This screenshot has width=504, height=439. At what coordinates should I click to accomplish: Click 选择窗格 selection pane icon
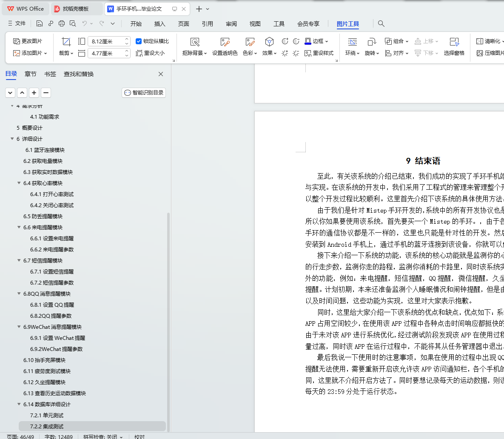coord(454,42)
